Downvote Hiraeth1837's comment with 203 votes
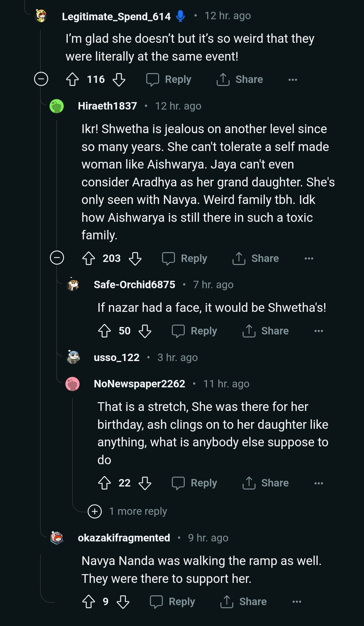The width and height of the screenshot is (364, 626). click(x=135, y=259)
